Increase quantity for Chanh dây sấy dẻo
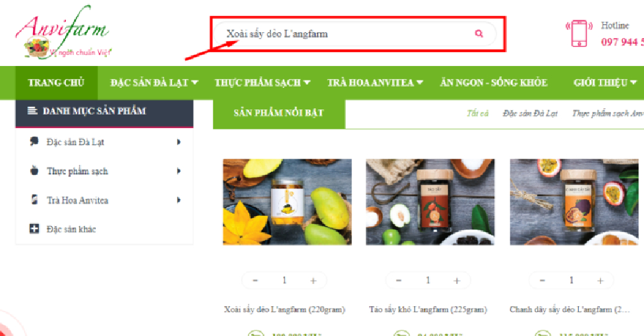Screen dimensions: 644x336 600,281
